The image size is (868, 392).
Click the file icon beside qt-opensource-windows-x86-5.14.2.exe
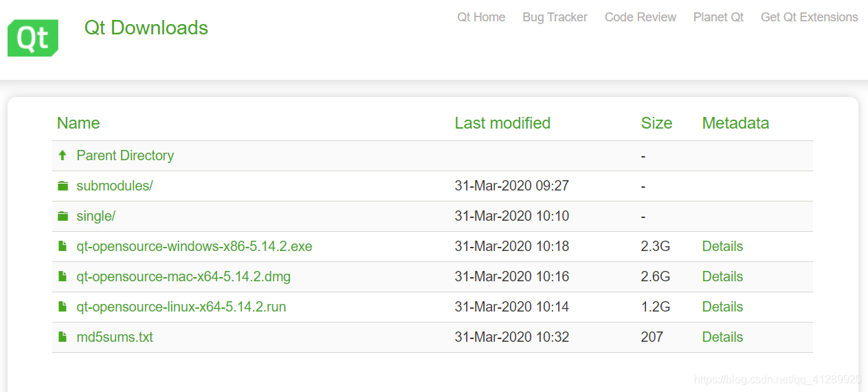tap(63, 247)
